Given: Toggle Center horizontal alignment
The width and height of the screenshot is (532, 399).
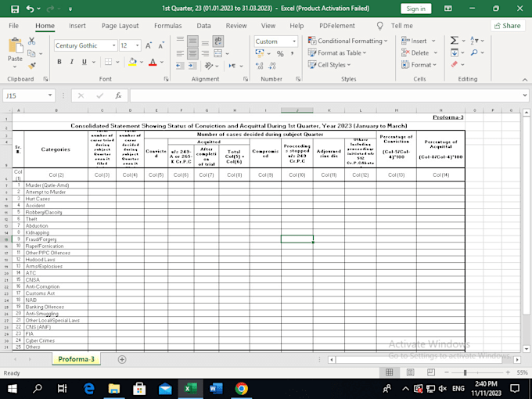Looking at the screenshot, I should [x=192, y=53].
